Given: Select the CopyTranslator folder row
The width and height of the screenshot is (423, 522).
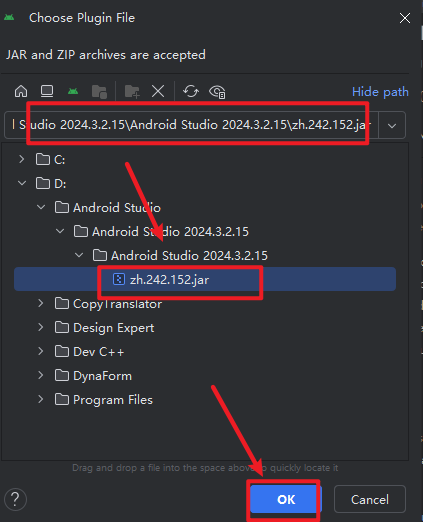Looking at the screenshot, I should 205,303.
